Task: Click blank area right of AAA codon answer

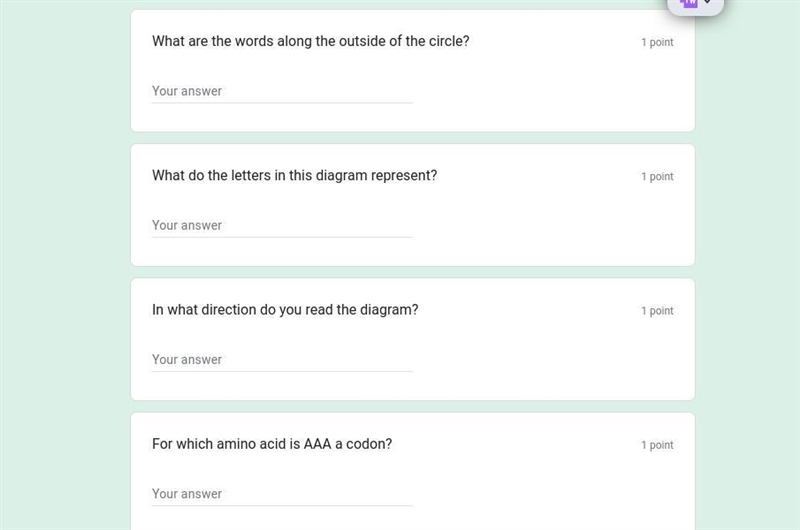Action: point(551,494)
